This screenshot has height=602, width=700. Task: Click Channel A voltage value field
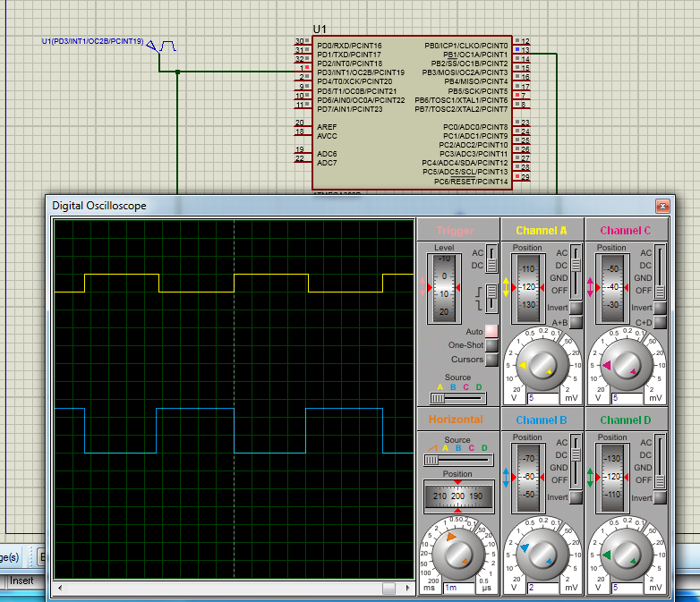click(542, 398)
